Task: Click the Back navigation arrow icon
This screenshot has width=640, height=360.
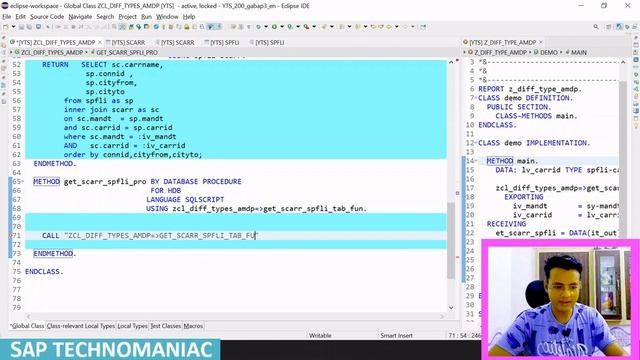Action: (389, 27)
